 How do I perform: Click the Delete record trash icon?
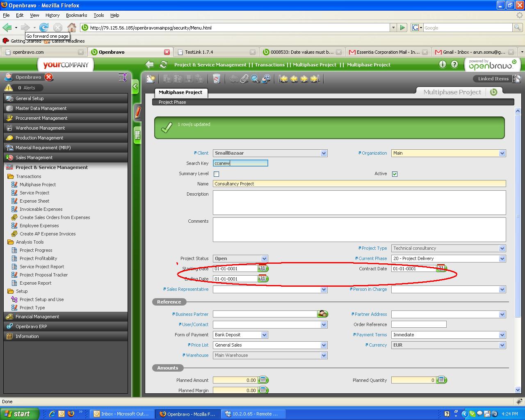[x=217, y=79]
